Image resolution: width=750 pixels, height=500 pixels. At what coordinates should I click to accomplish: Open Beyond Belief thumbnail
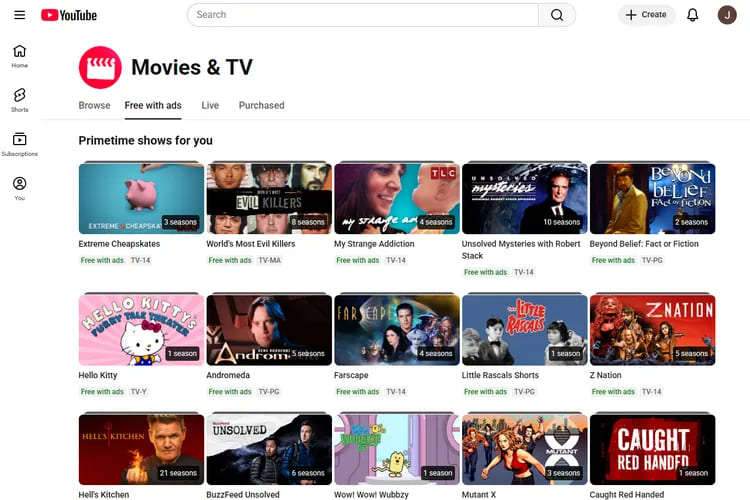652,199
